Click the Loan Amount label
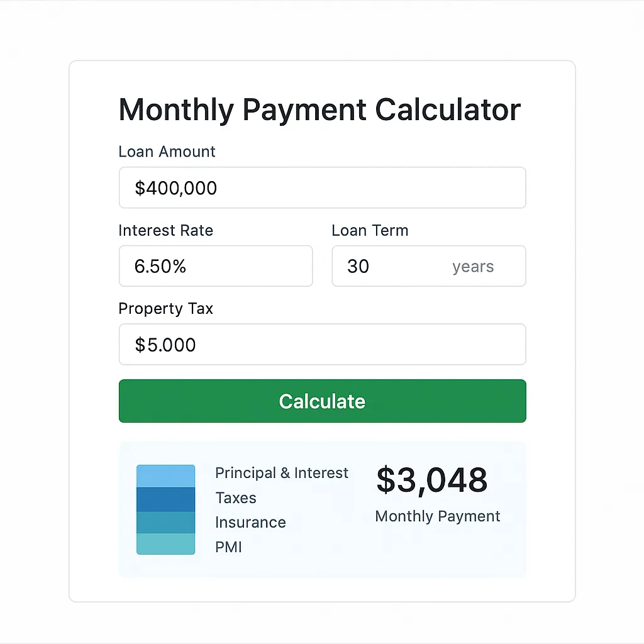 pyautogui.click(x=167, y=152)
